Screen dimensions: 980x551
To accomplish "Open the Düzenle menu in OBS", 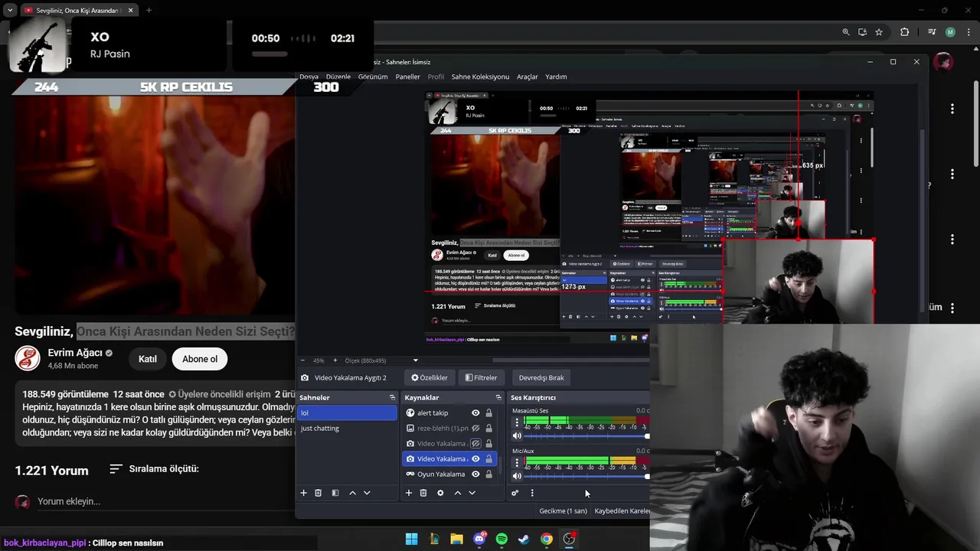I will click(x=338, y=77).
